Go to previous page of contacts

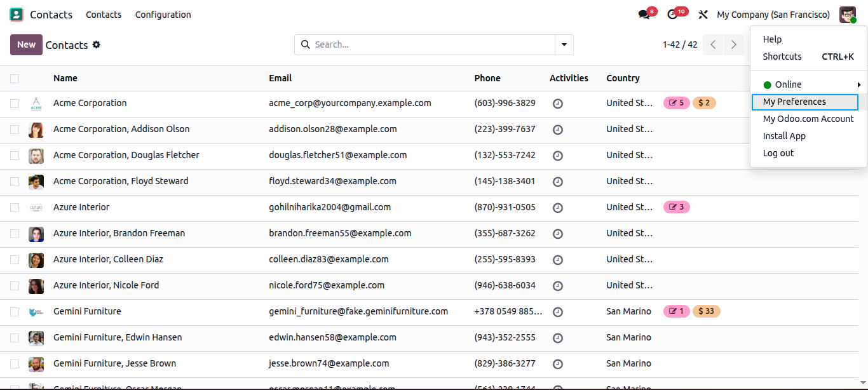pyautogui.click(x=713, y=44)
